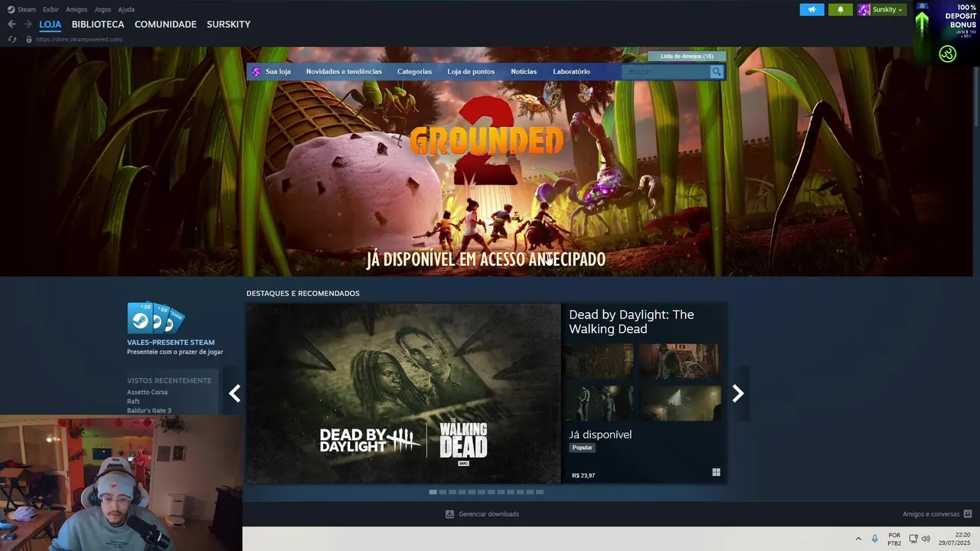Open the Ajuda menu
The image size is (980, 551).
point(126,9)
